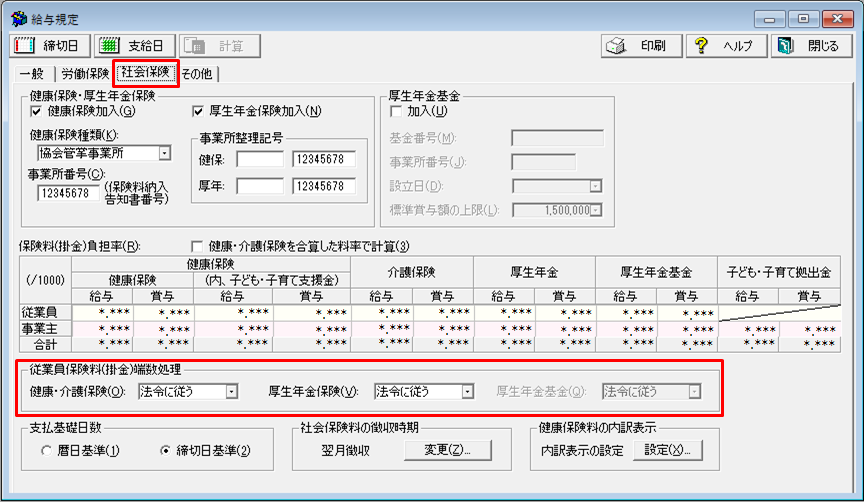Switch to the 労働保険 tab
Viewport: 864px width, 502px height.
[85, 73]
